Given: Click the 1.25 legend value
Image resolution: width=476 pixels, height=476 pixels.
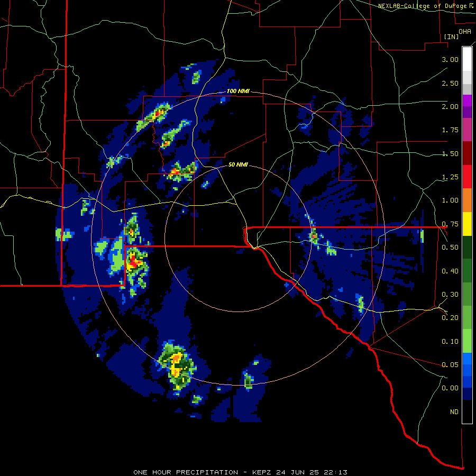Looking at the screenshot, I should pyautogui.click(x=450, y=177).
